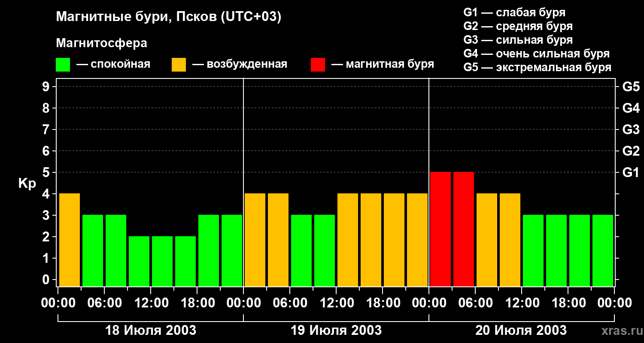Click the 06:00 time label for 19 July
The width and height of the screenshot is (644, 343).
coord(290,303)
